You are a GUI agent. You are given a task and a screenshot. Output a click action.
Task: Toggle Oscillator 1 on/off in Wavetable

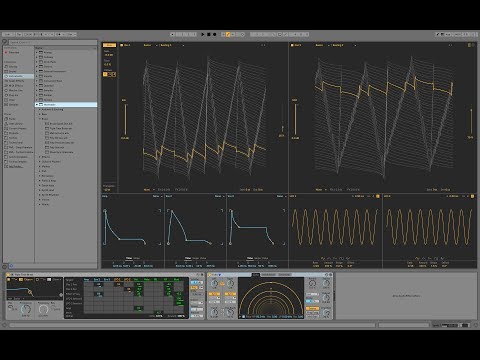point(122,45)
